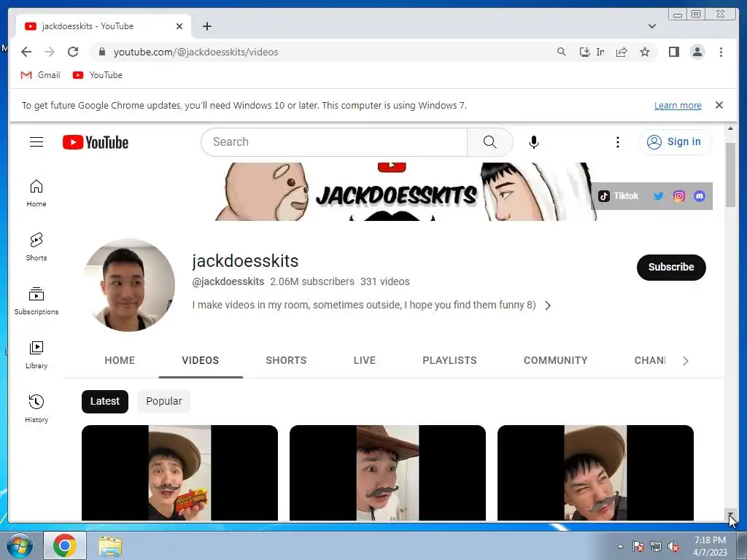Screen dimensions: 747x560
Task: Focus the YouTube search field
Action: pyautogui.click(x=334, y=142)
